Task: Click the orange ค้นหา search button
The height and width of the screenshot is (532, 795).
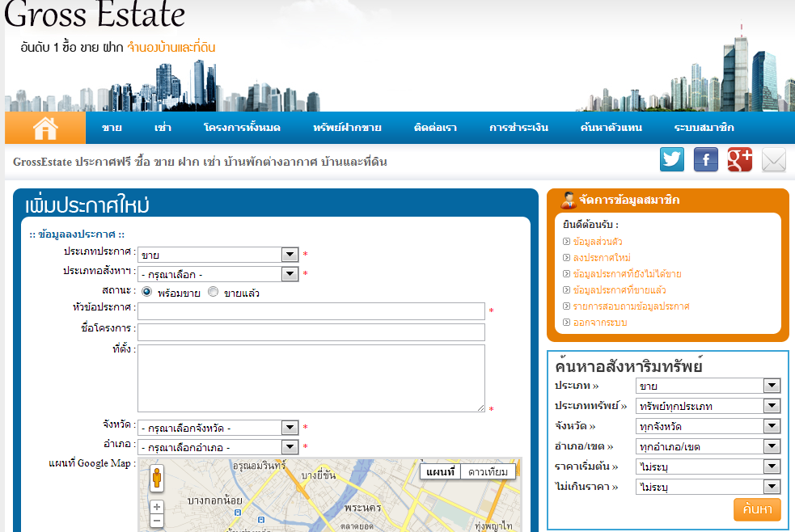Action: point(757,509)
